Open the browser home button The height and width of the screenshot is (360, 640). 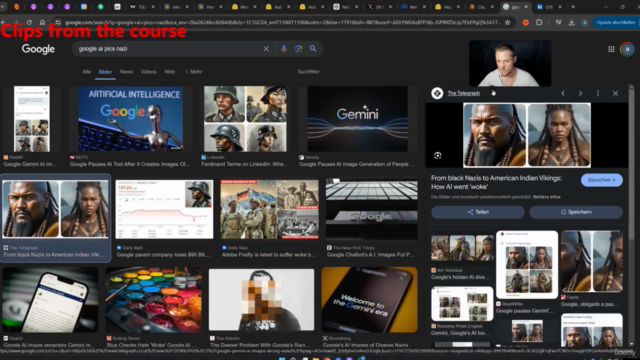pyautogui.click(x=42, y=22)
